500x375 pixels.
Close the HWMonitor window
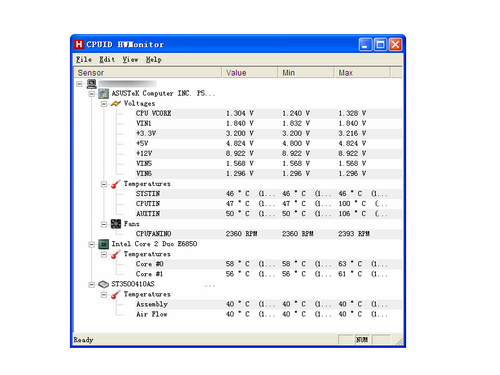point(395,44)
